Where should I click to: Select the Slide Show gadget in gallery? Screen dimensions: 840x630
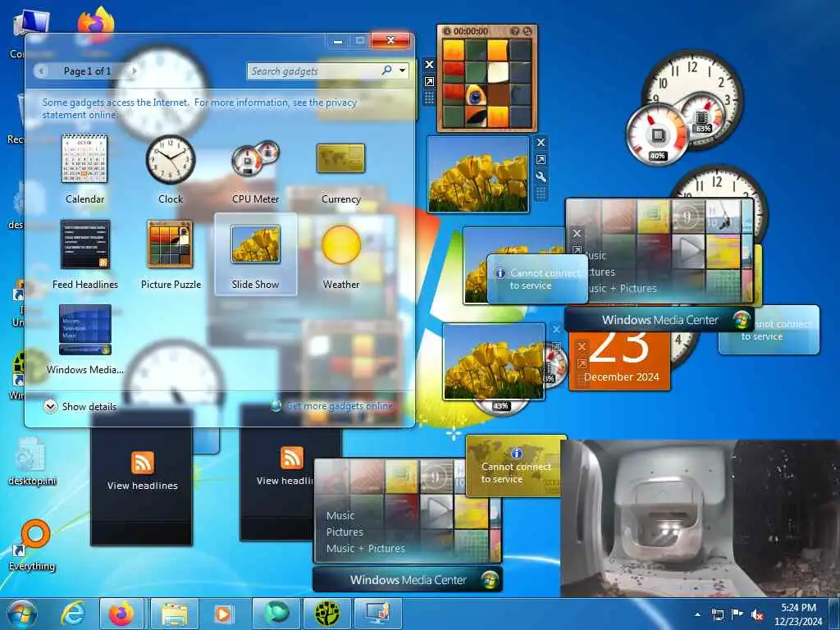(x=256, y=254)
